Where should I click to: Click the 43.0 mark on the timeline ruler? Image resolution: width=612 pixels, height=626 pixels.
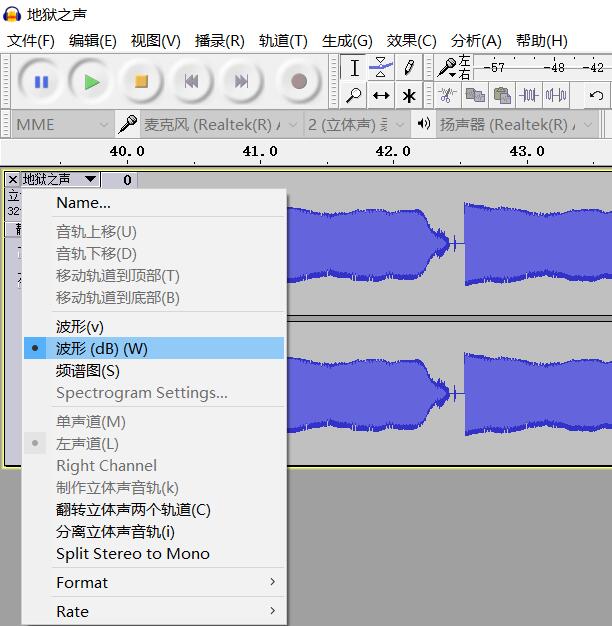click(527, 151)
